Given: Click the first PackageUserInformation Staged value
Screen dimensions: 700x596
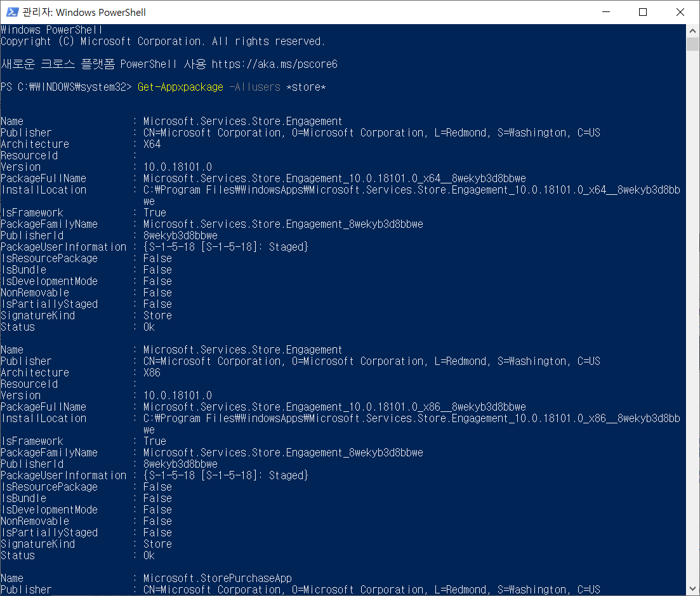Looking at the screenshot, I should point(226,247).
